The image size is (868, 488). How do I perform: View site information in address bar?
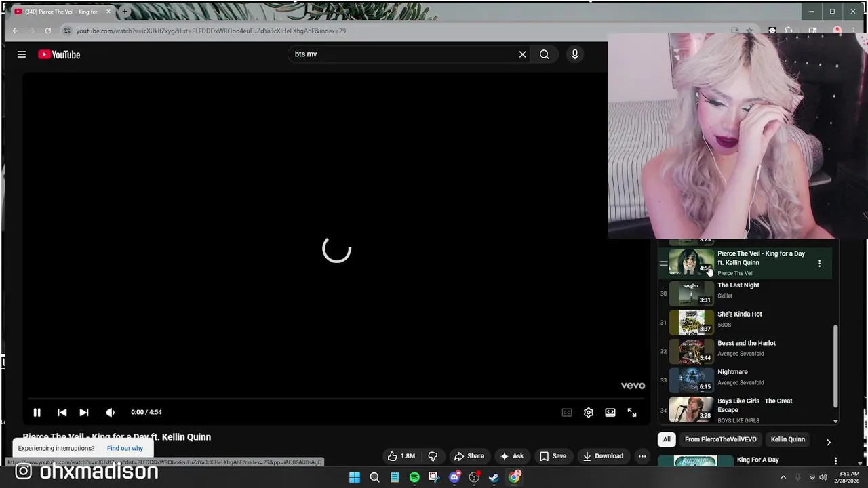[x=66, y=30]
